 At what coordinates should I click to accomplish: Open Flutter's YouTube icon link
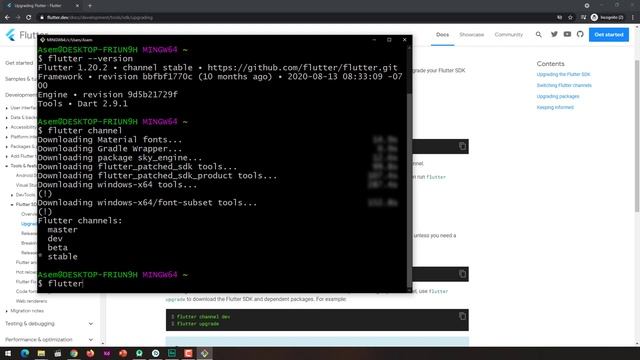coord(567,34)
